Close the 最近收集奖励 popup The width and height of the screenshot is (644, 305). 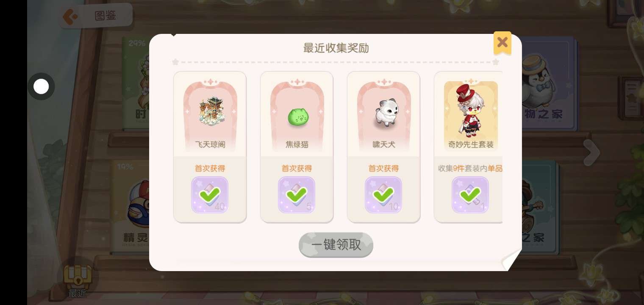(x=502, y=42)
